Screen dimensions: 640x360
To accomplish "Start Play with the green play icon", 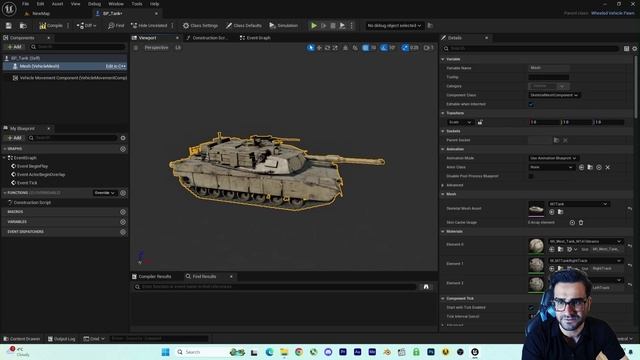I will (314, 26).
